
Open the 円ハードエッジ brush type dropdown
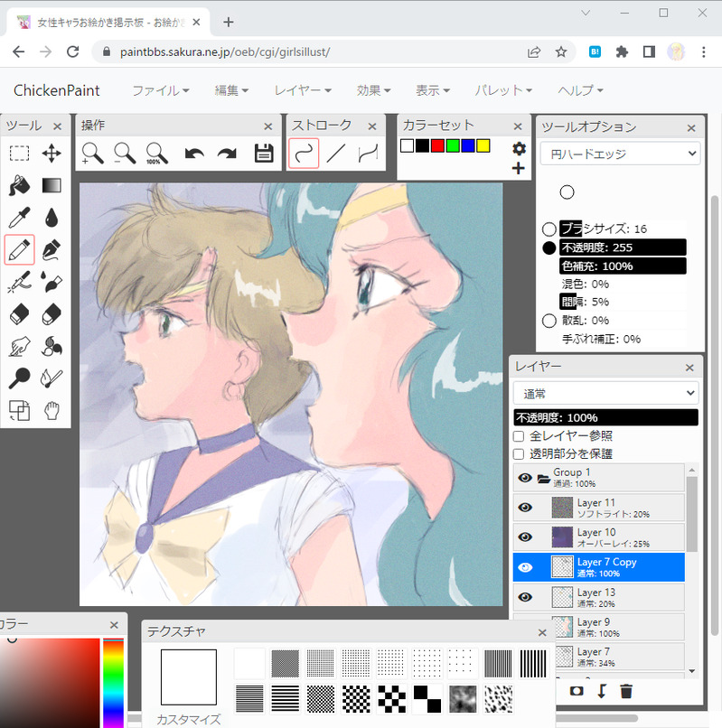click(620, 154)
